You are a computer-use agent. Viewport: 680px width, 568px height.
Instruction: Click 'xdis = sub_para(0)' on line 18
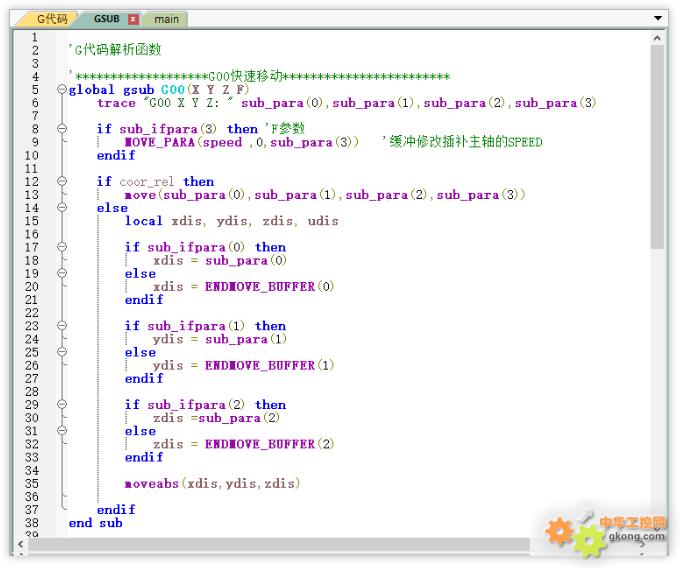219,261
